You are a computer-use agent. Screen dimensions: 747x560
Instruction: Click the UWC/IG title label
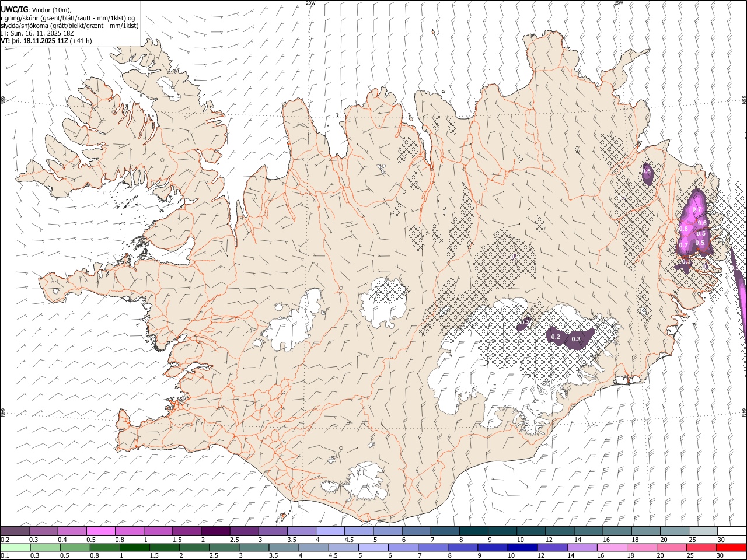(x=14, y=9)
